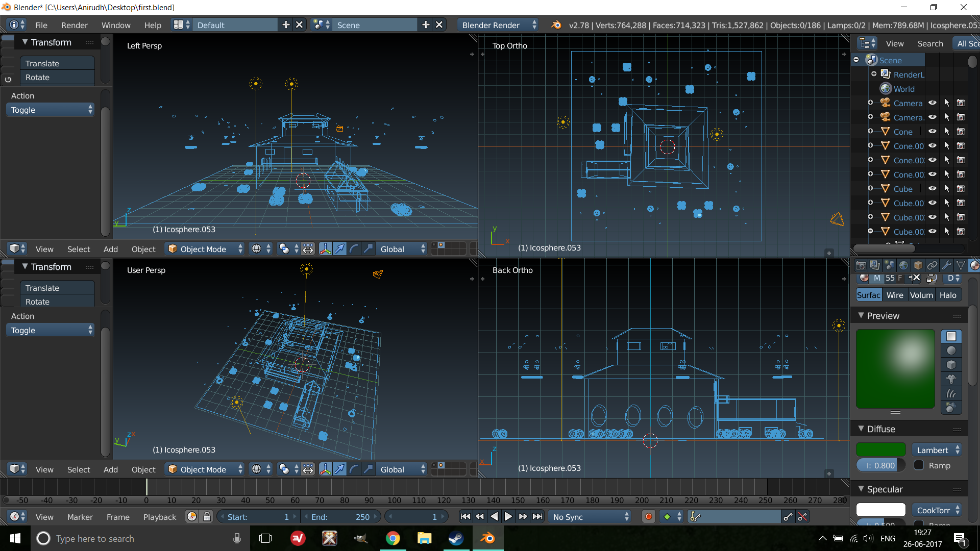The height and width of the screenshot is (551, 980).
Task: Open the Modifiers wrench properties tab
Action: click(x=946, y=265)
